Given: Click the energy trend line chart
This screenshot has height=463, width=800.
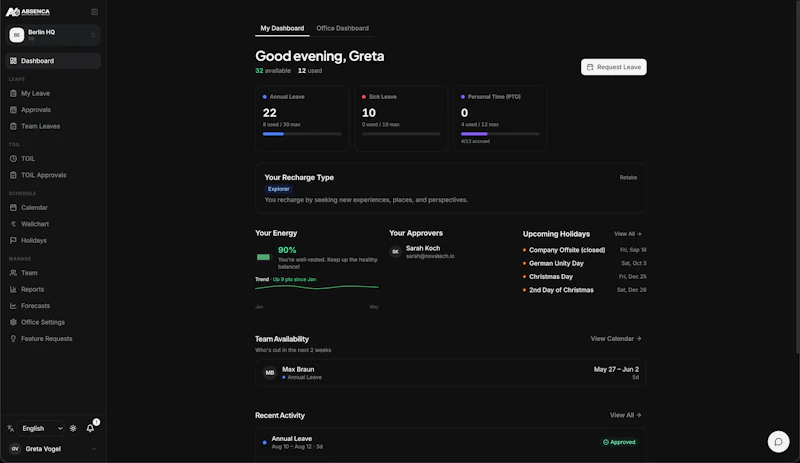Looking at the screenshot, I should point(317,287).
